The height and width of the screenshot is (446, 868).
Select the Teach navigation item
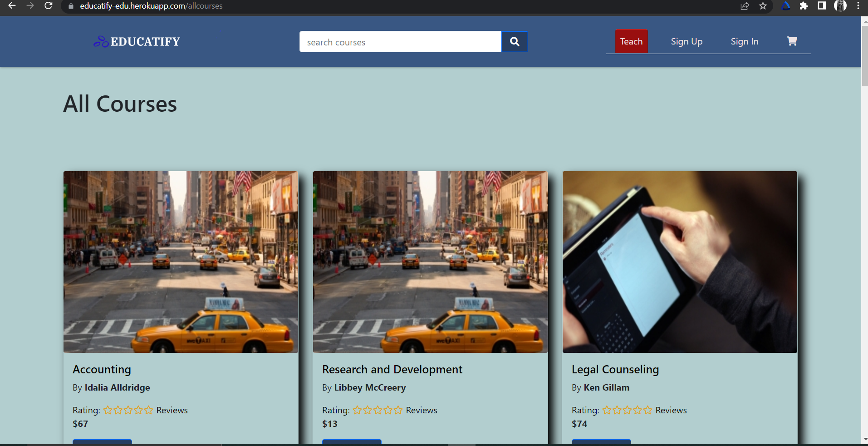coord(631,41)
